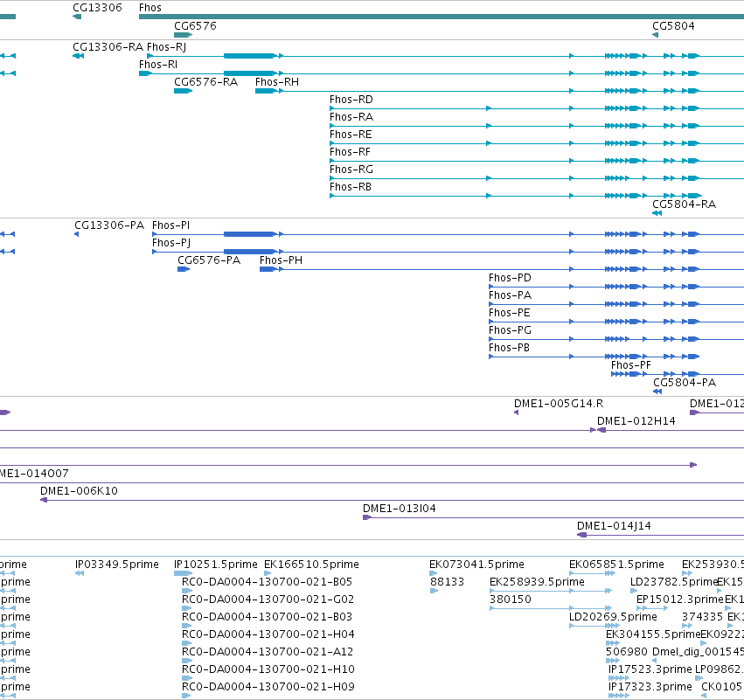Click the thick Fhos gene span bar
Viewport: 744px width, 700px height.
(x=442, y=17)
